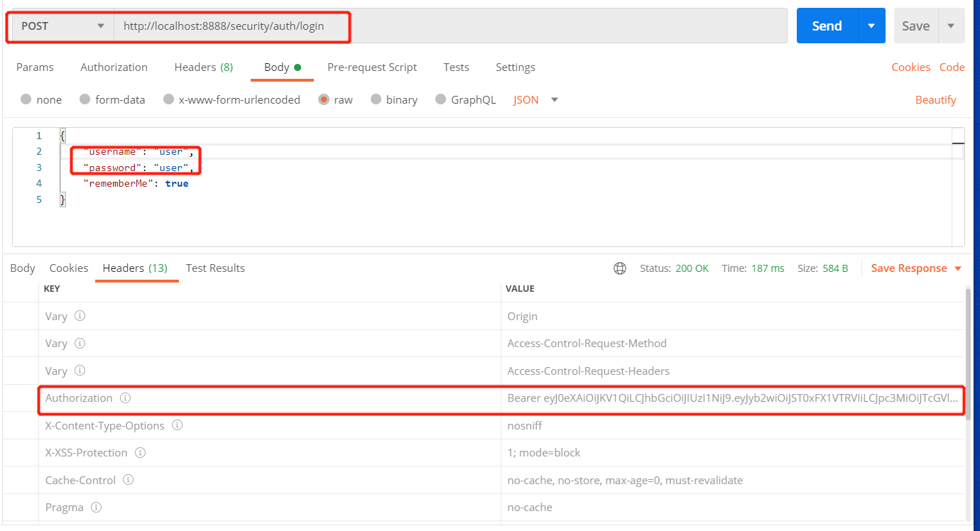Click info icon next to Pragma
The width and height of the screenshot is (980, 531).
click(97, 508)
